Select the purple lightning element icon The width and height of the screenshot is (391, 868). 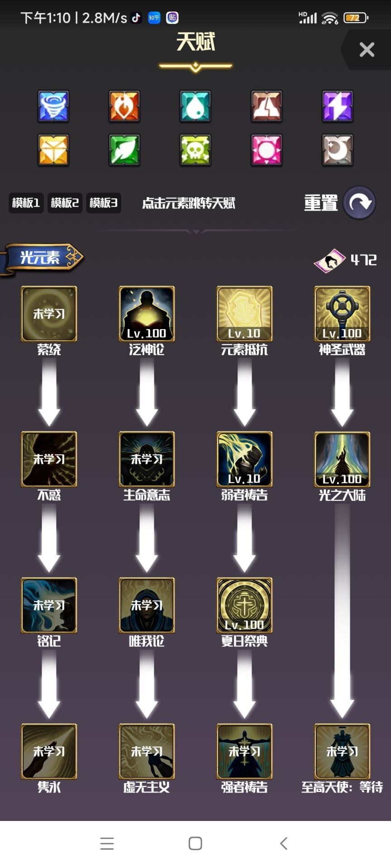coord(338,106)
